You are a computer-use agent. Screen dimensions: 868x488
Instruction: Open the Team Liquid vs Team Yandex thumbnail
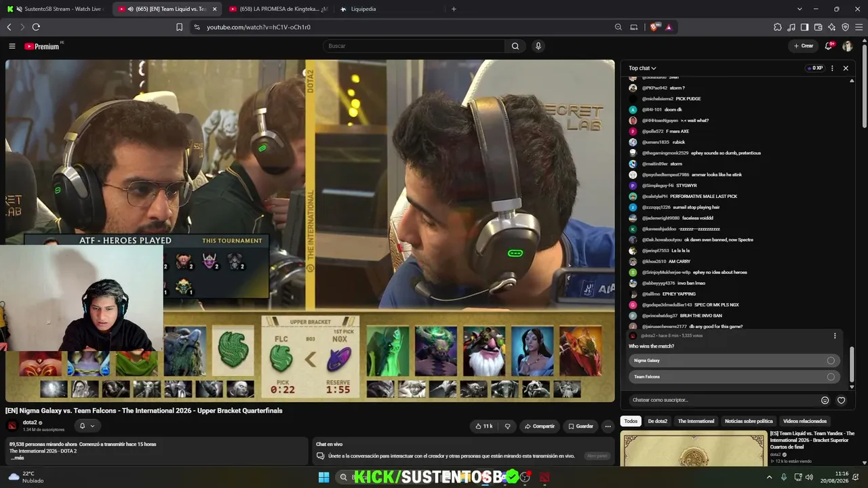point(693,449)
